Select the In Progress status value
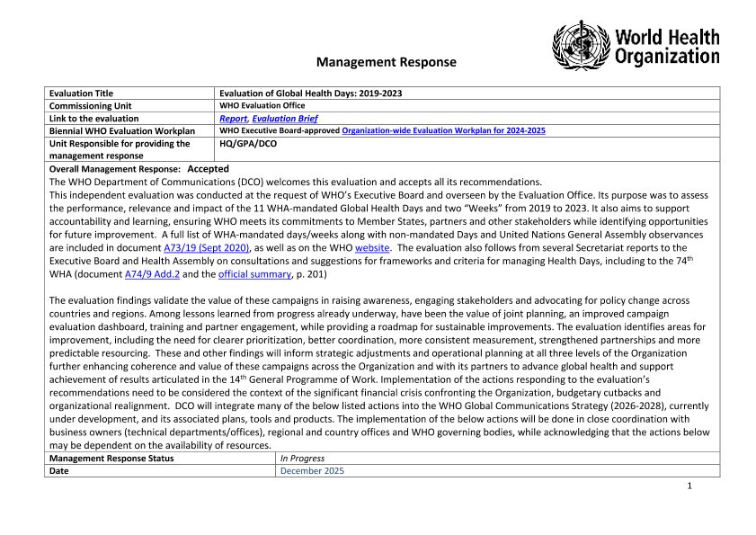 (302, 459)
